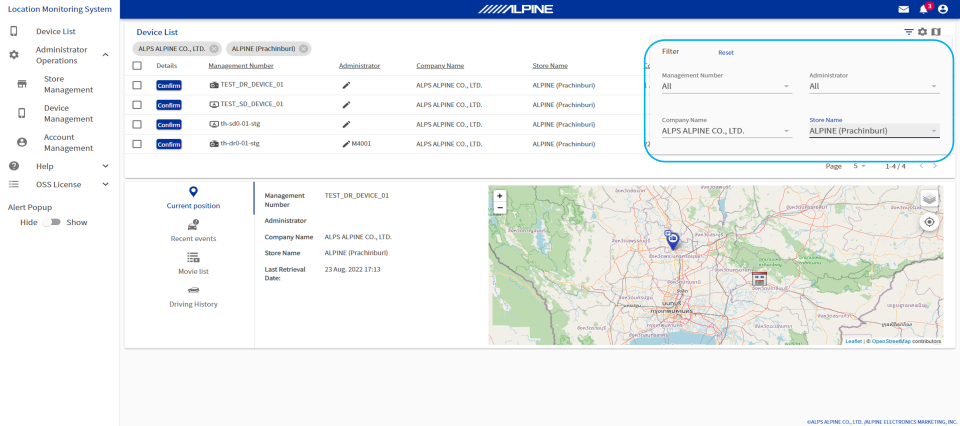Expand the Help menu chevron

tap(105, 166)
